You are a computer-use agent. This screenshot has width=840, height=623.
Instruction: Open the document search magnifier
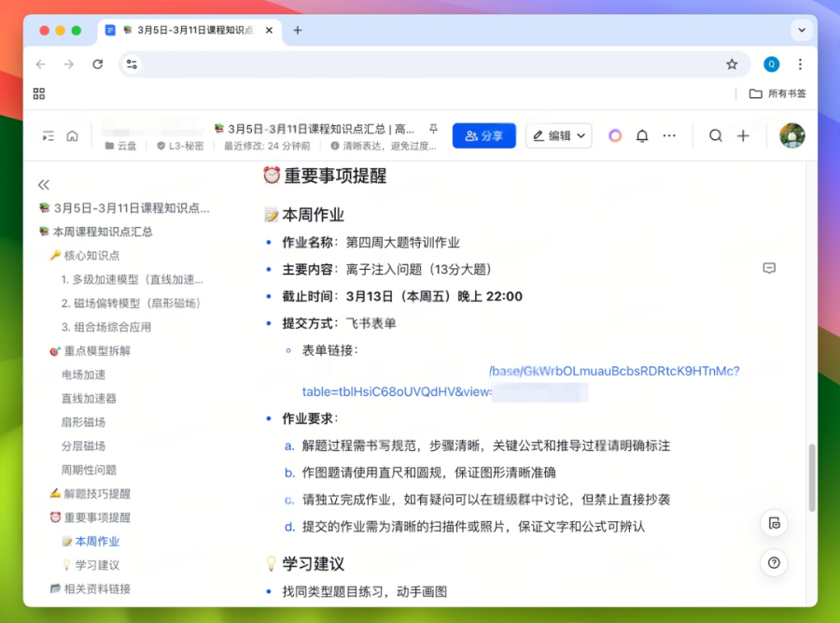715,135
